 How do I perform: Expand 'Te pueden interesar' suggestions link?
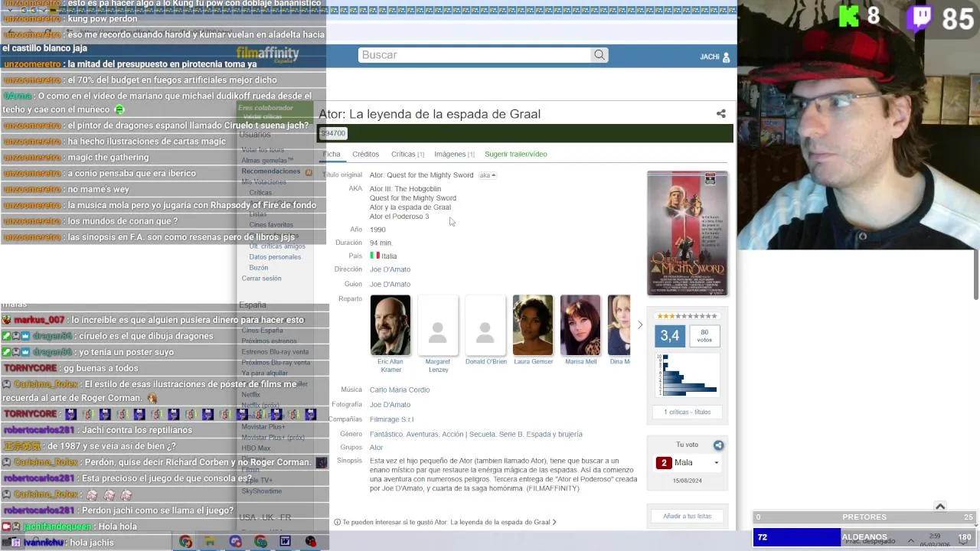pyautogui.click(x=445, y=523)
